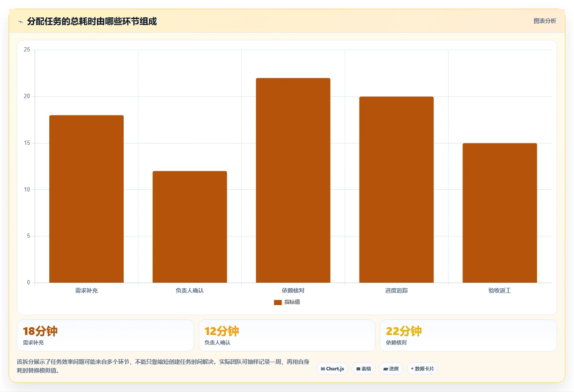Click the 进度追踪 x-axis label

pyautogui.click(x=396, y=290)
